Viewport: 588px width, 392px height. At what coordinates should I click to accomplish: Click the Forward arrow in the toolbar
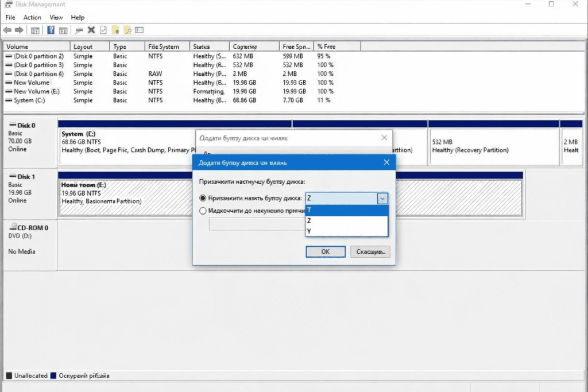click(x=19, y=30)
